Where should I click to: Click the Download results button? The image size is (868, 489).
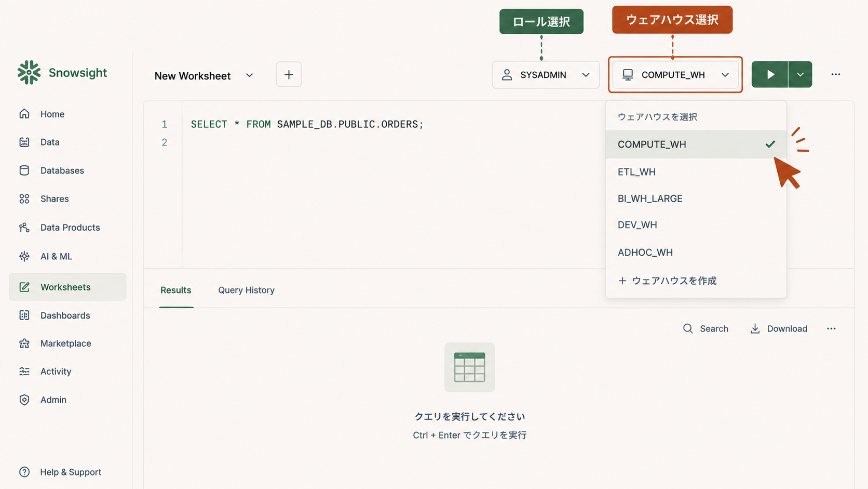click(779, 328)
